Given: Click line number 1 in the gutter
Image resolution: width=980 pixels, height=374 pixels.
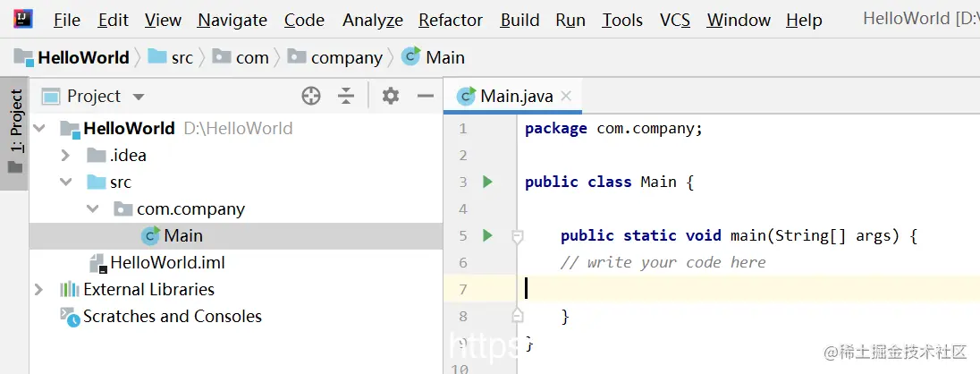Looking at the screenshot, I should pyautogui.click(x=462, y=129).
